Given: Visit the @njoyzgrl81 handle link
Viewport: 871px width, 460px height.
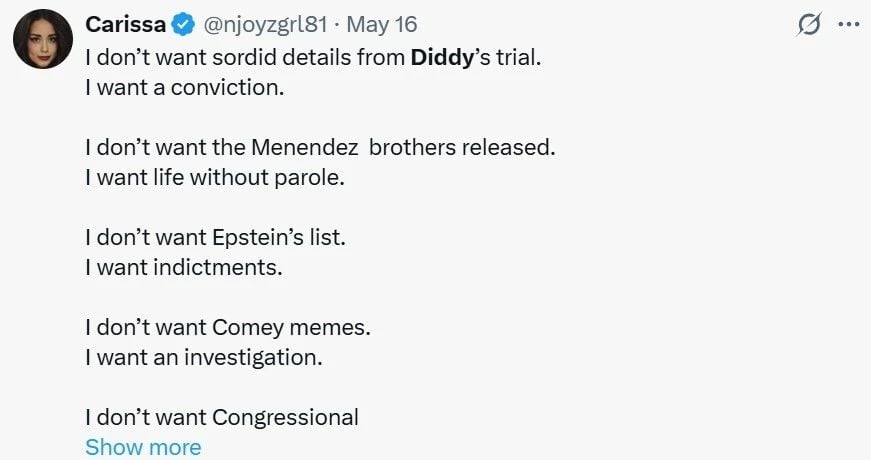Looking at the screenshot, I should (x=266, y=24).
